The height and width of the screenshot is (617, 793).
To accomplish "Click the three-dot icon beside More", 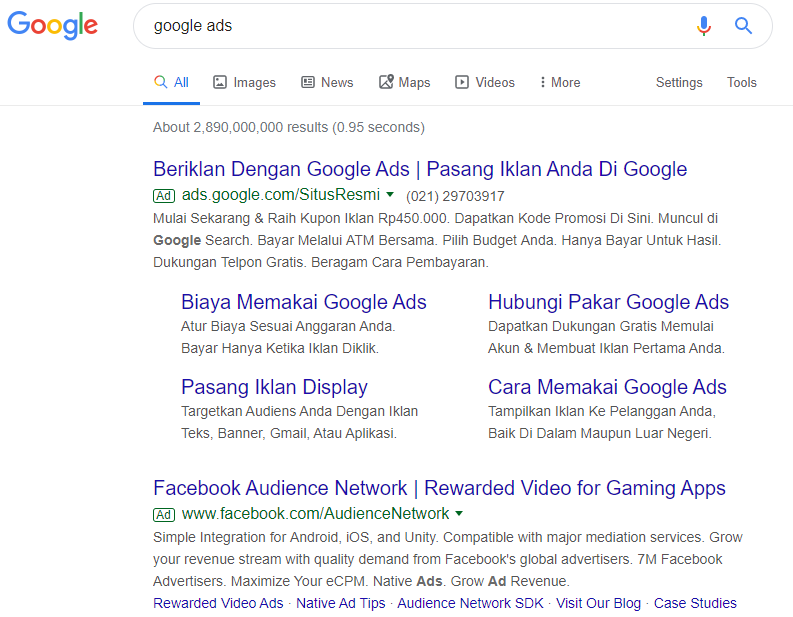I will [542, 82].
